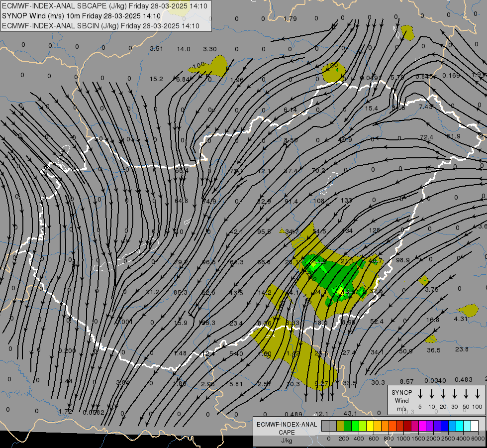
Task: Pick the pure yellow swatch in CAPE legend
Action: click(x=370, y=426)
